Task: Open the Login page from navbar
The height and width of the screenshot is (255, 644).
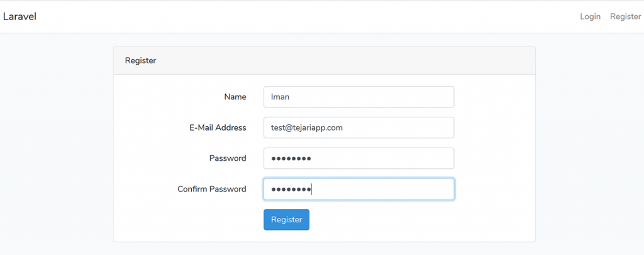Action: pos(590,16)
